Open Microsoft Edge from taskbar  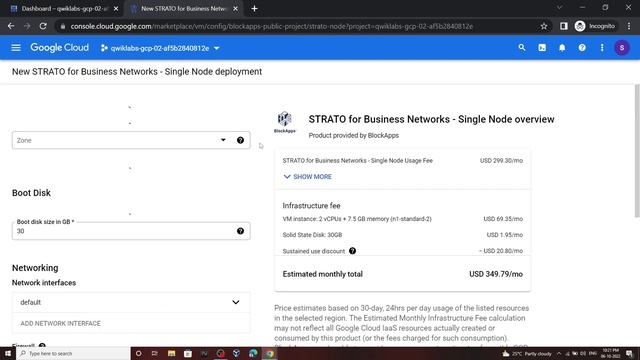253,353
